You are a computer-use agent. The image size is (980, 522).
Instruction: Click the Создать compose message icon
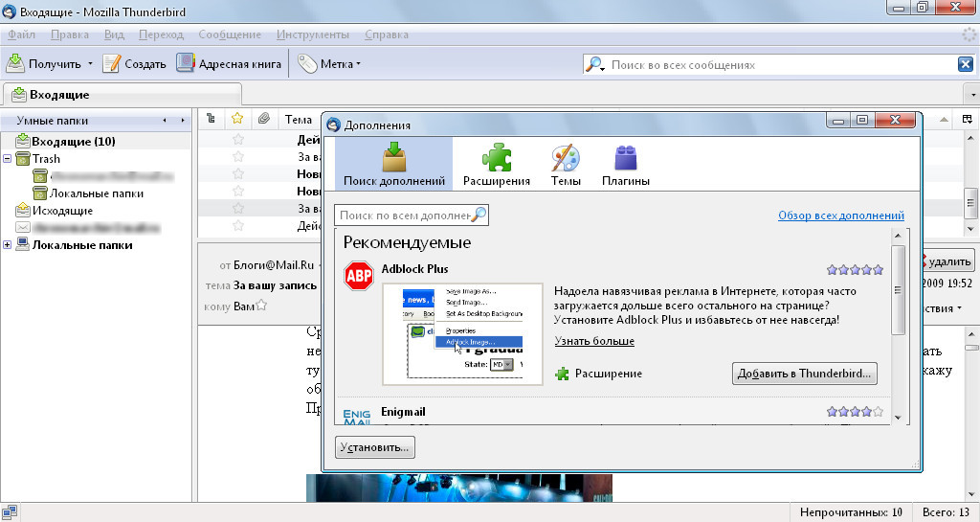tap(112, 63)
